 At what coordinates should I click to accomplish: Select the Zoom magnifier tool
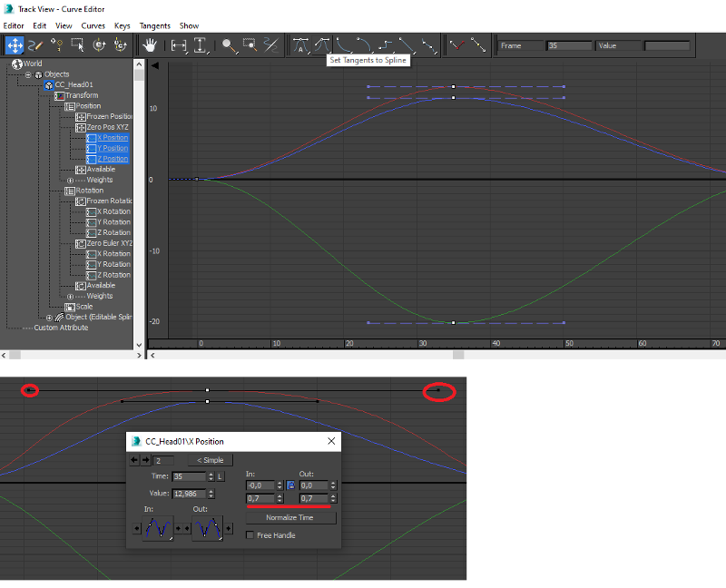click(229, 45)
